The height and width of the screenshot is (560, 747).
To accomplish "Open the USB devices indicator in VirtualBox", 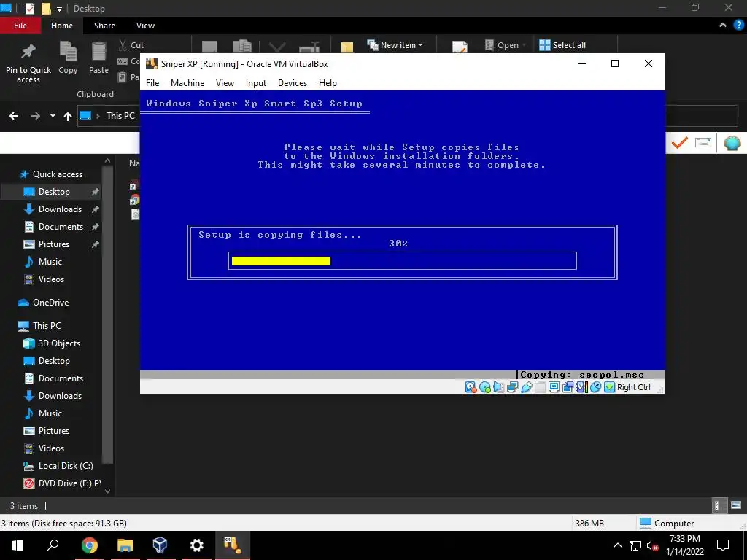I will [527, 387].
